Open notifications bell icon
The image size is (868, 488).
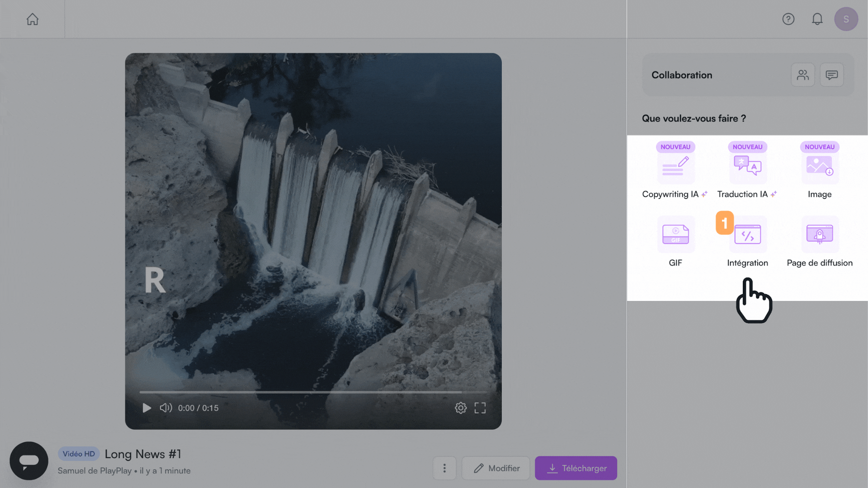pyautogui.click(x=817, y=19)
